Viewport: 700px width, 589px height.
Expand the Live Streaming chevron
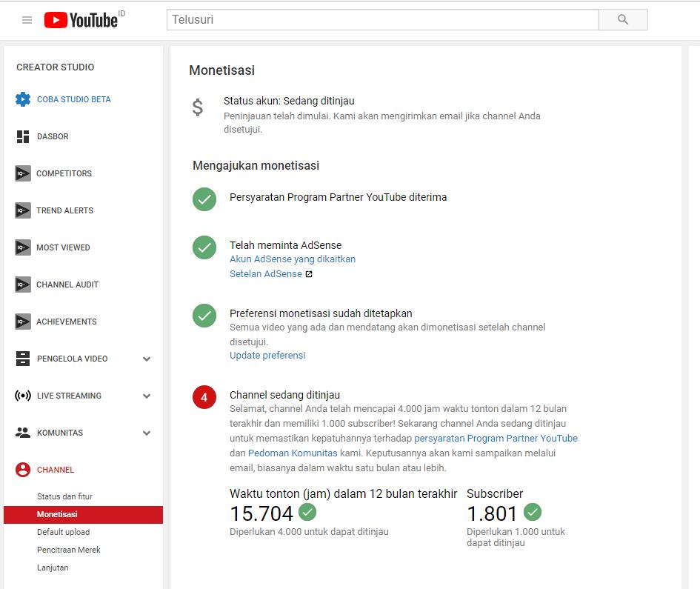[x=147, y=396]
